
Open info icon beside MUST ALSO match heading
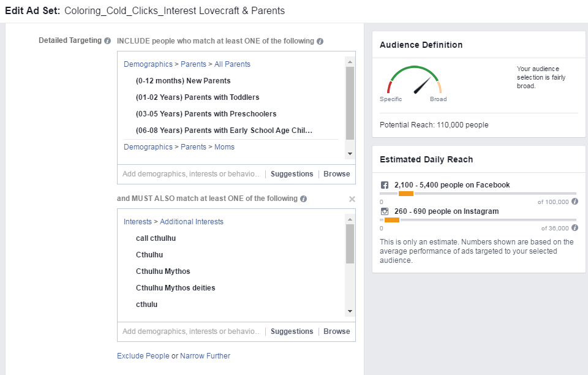303,199
